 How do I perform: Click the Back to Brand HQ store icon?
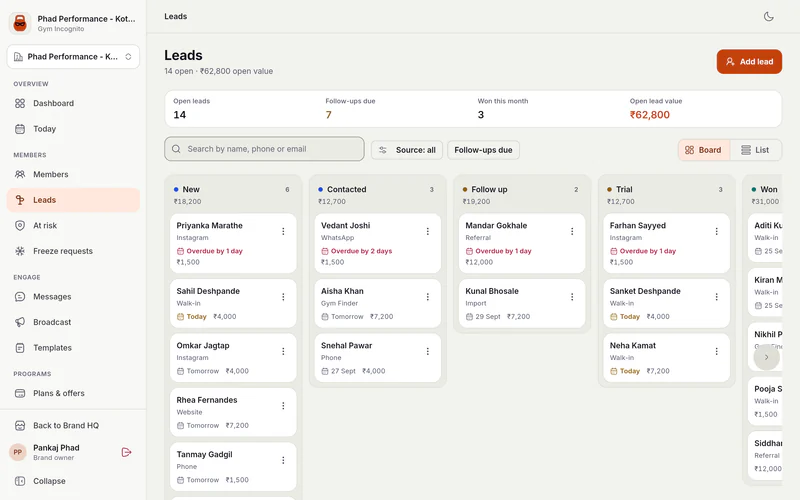tap(20, 425)
